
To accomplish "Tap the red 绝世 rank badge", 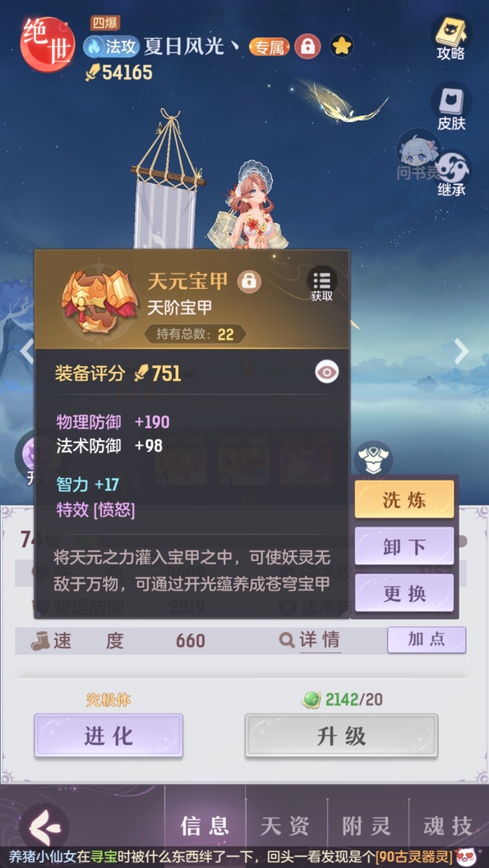I will pyautogui.click(x=47, y=44).
